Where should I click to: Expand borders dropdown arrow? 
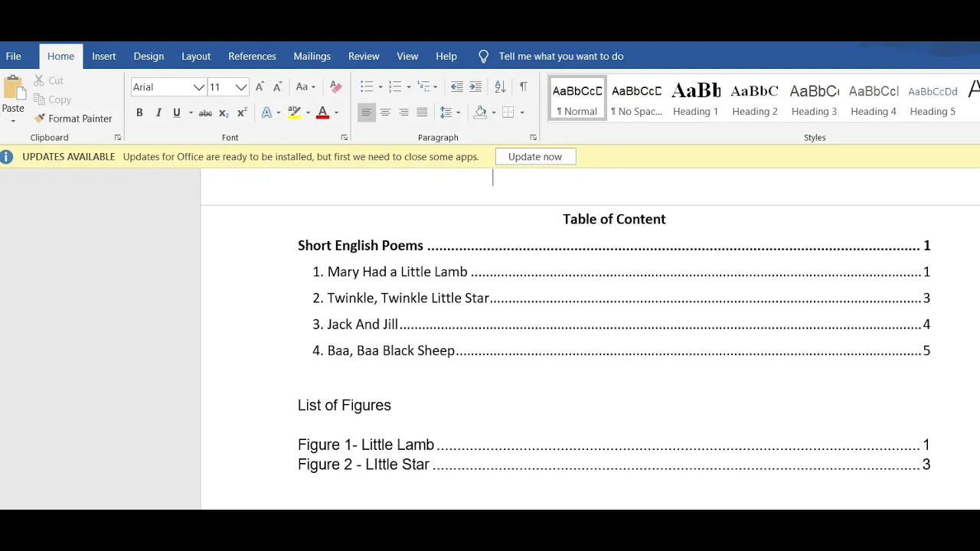click(522, 112)
